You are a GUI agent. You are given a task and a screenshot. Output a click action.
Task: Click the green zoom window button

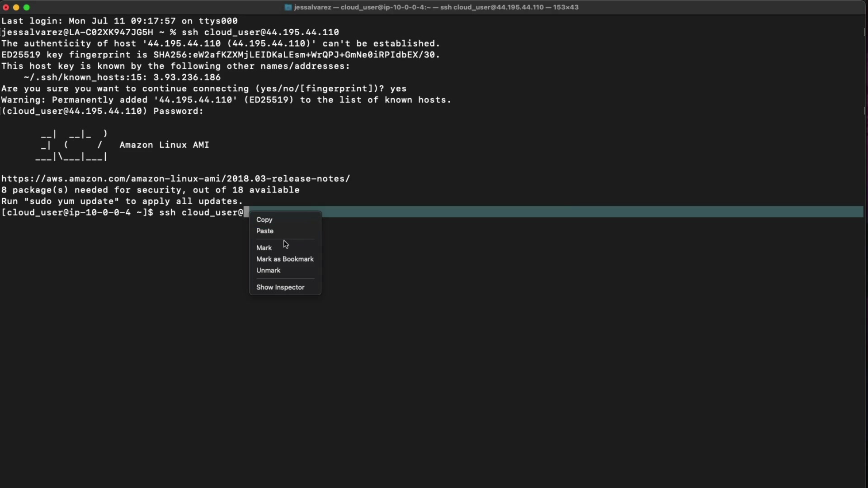pos(27,7)
